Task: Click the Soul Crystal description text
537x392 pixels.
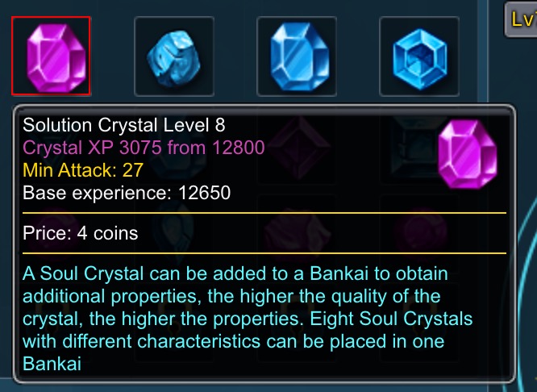Action: pos(248,319)
